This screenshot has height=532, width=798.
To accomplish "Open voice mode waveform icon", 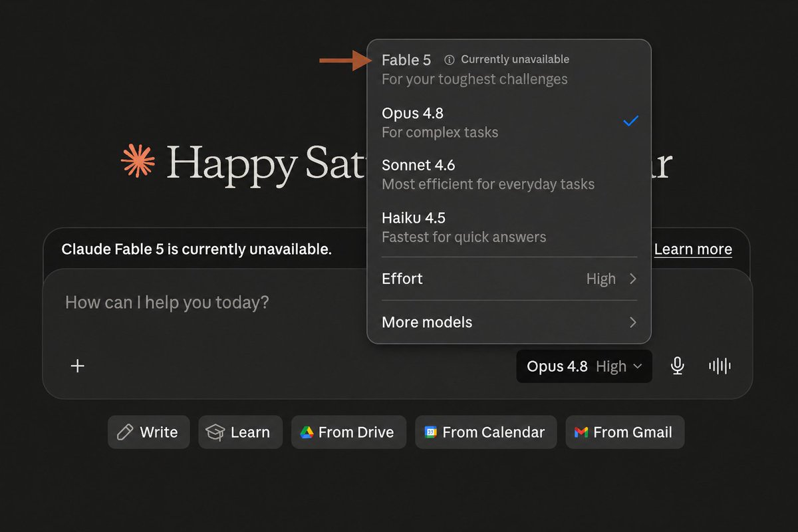I will (720, 366).
